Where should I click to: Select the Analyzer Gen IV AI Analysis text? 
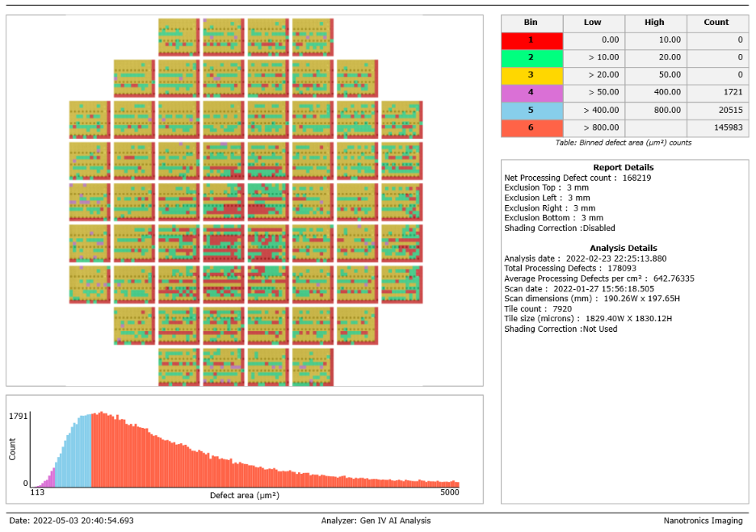376,522
